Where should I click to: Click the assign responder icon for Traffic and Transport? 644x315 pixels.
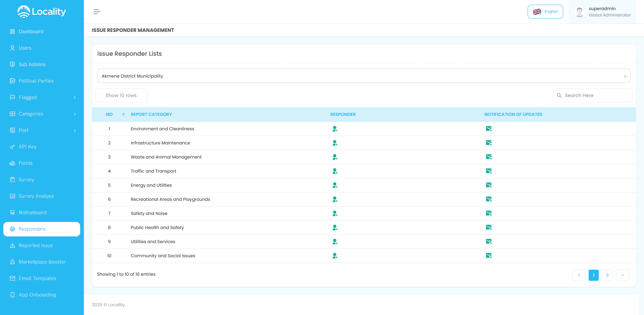pos(335,171)
